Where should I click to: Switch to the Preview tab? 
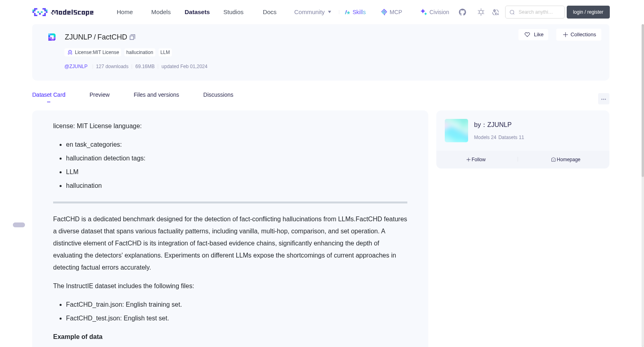99,95
